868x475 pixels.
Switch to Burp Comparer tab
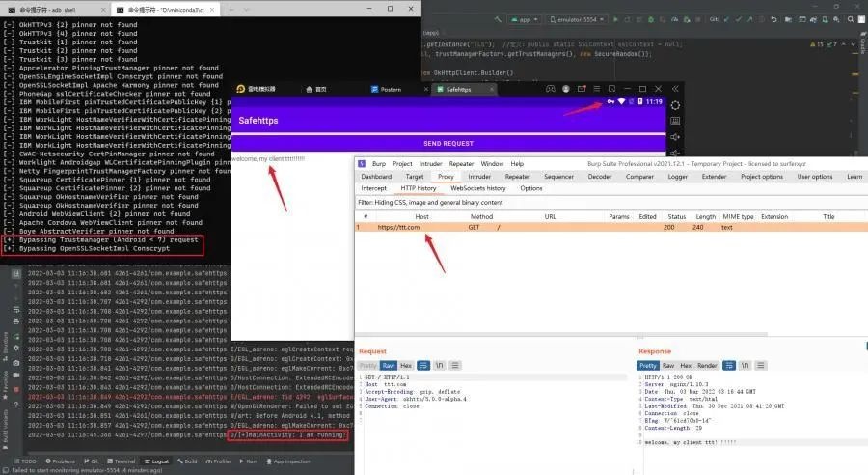639,177
